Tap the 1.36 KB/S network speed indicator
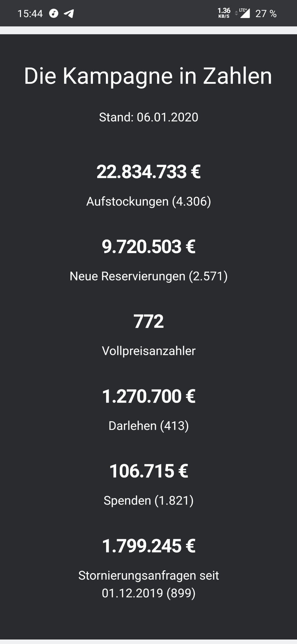 (x=224, y=13)
